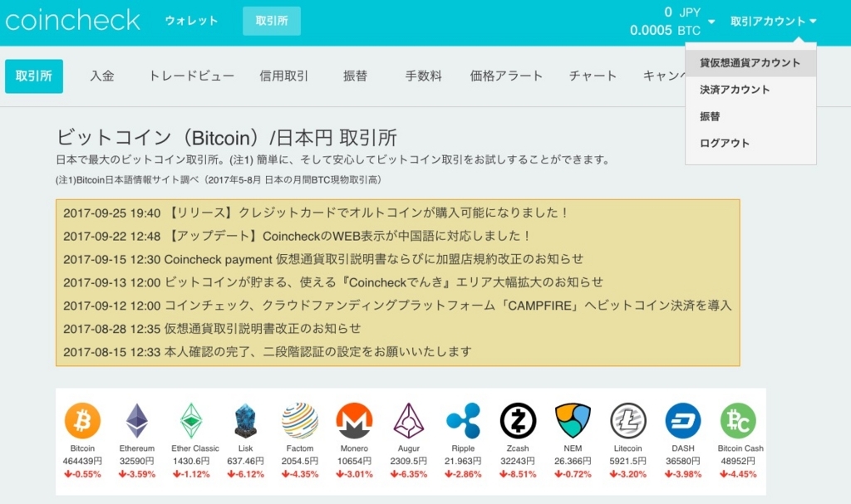
Task: Open the Monero coin icon
Action: (x=353, y=421)
